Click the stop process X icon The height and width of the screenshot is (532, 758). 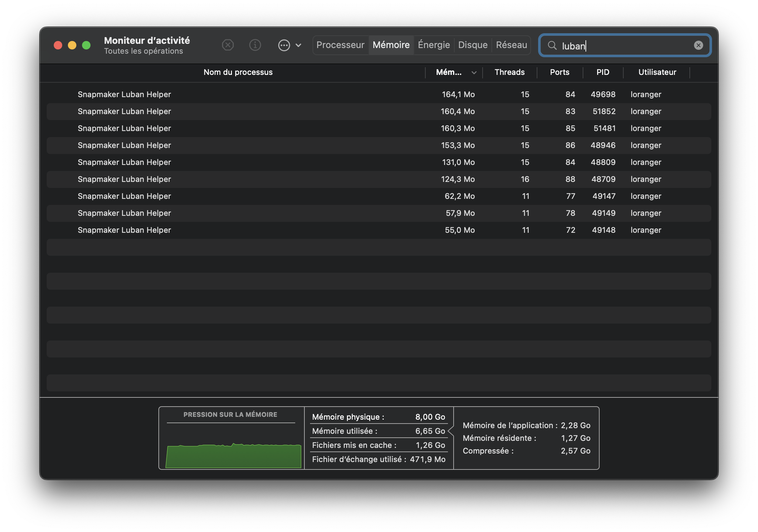pos(228,45)
